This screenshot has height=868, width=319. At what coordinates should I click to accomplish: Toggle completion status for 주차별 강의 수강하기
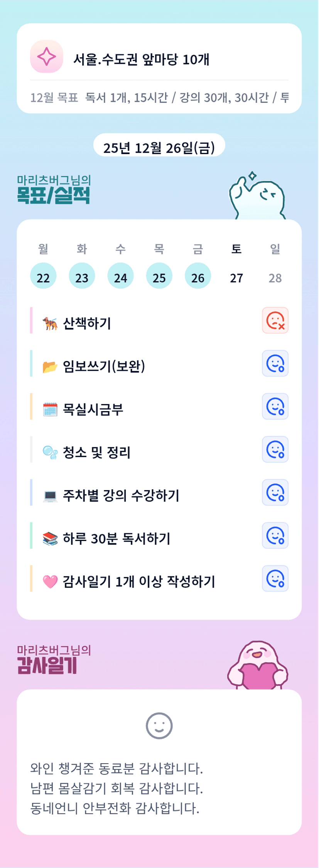(x=275, y=492)
